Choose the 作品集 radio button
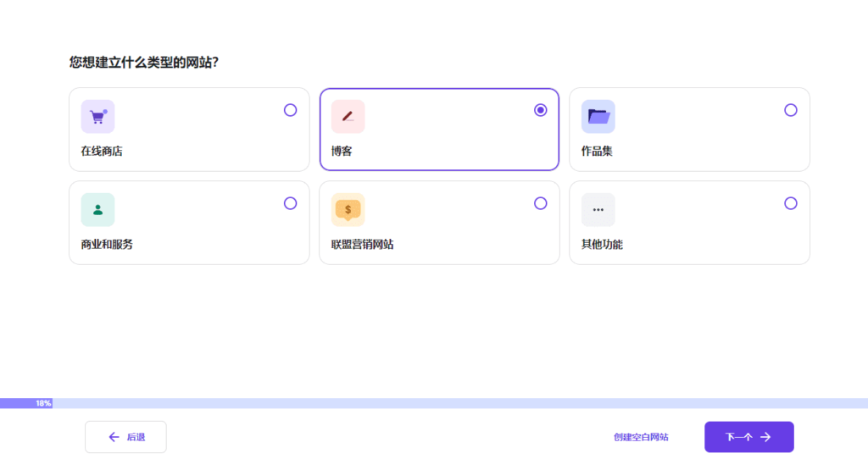This screenshot has width=868, height=459. (x=791, y=110)
